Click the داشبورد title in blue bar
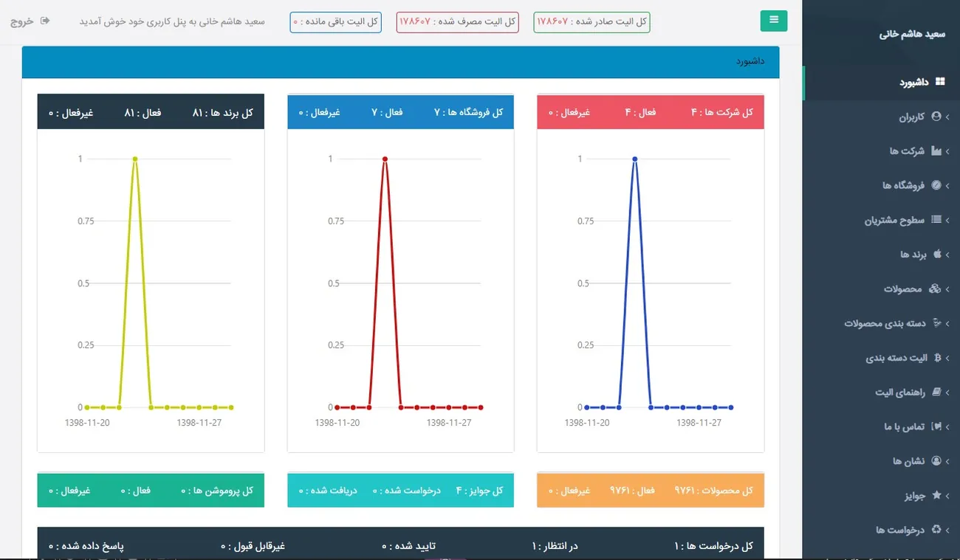 (x=750, y=61)
